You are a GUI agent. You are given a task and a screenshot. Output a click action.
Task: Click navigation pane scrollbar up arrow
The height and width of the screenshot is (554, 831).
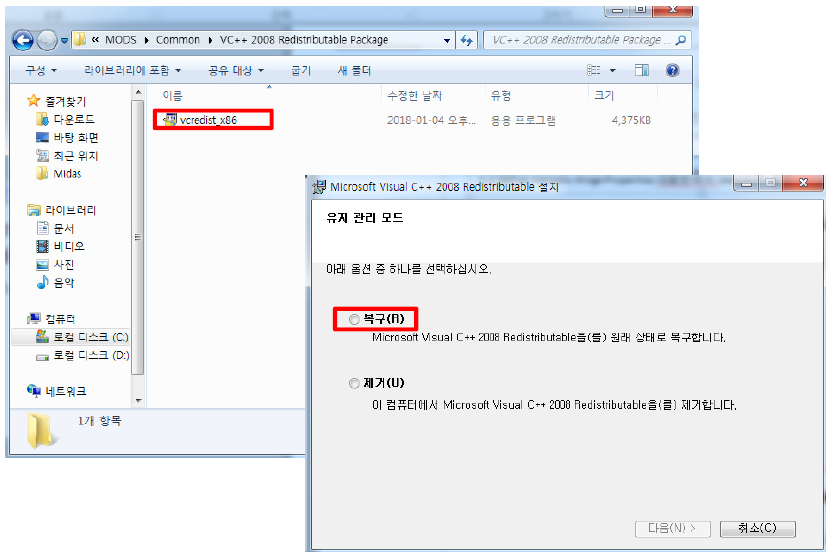tap(138, 93)
